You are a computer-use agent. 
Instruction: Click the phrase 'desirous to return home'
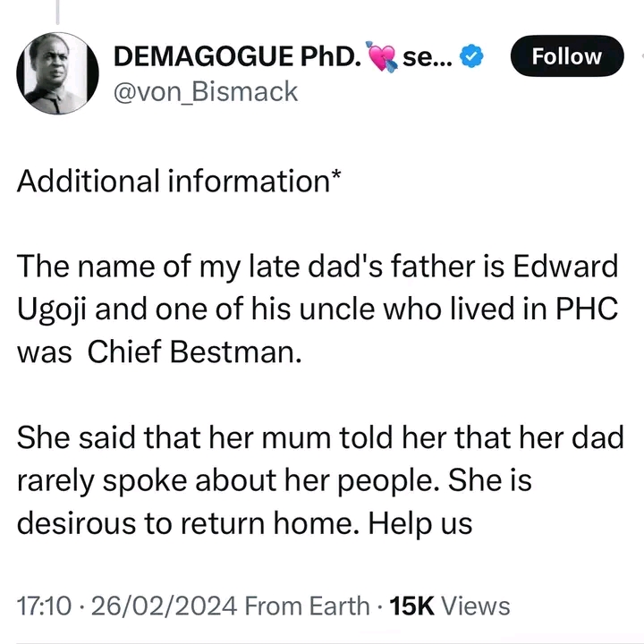[x=184, y=521]
